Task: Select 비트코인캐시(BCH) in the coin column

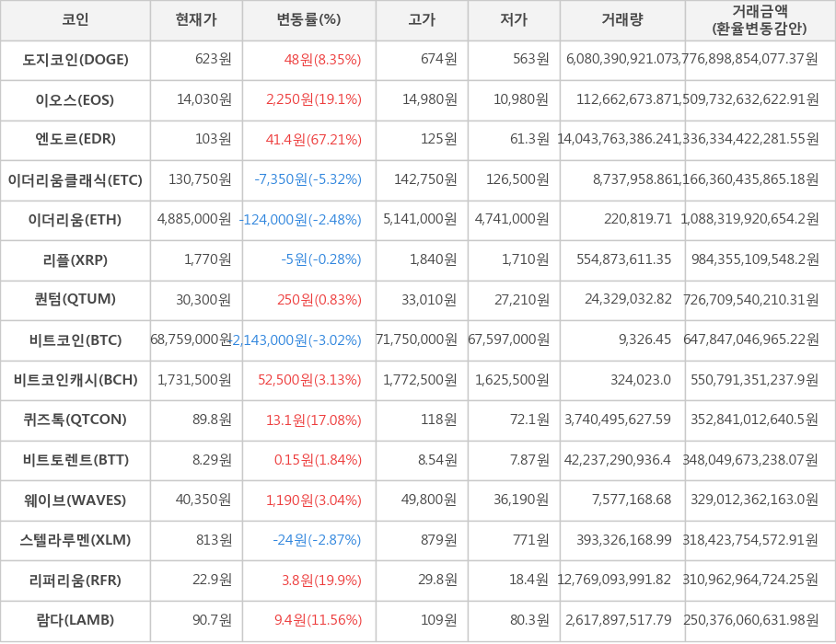Action: [75, 380]
